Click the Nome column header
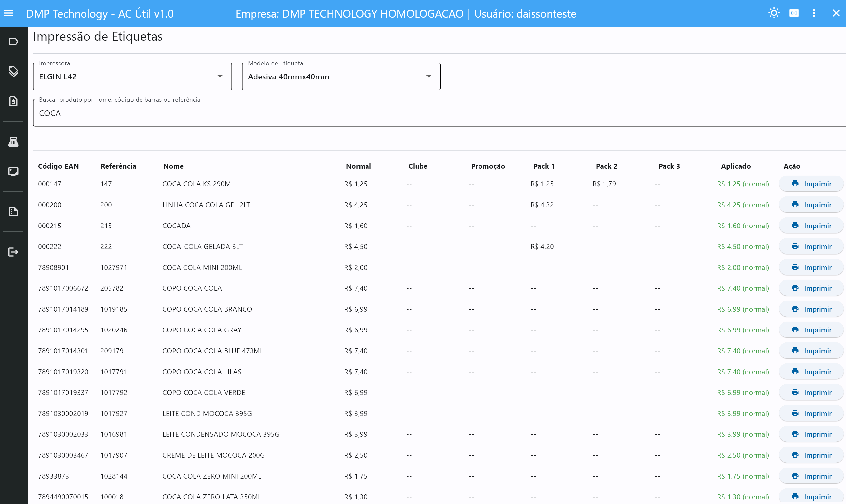 click(x=173, y=166)
